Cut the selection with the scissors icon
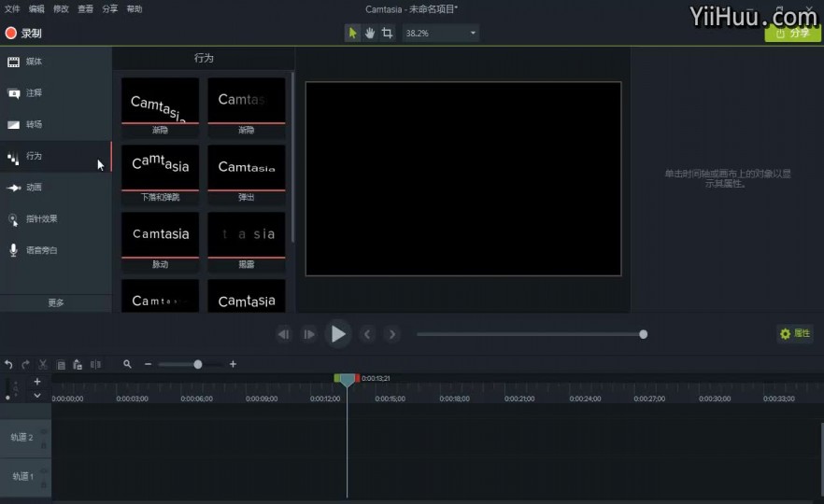This screenshot has width=824, height=504. [x=43, y=364]
